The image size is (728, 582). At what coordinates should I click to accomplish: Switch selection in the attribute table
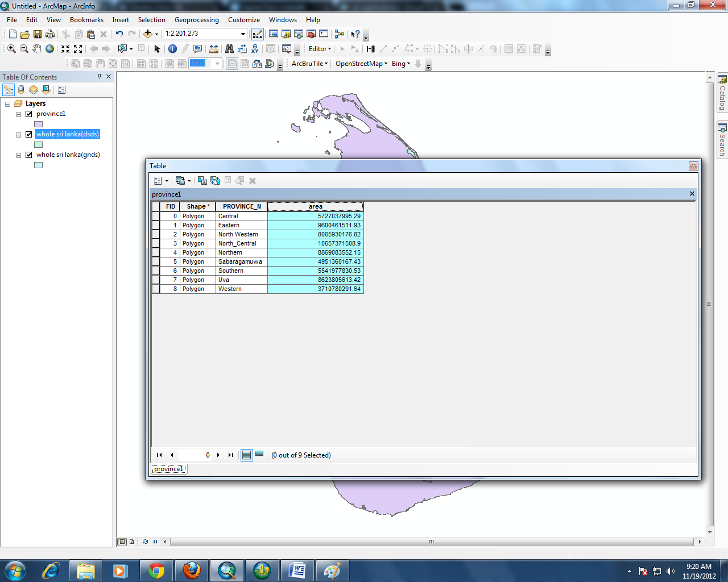click(x=215, y=180)
